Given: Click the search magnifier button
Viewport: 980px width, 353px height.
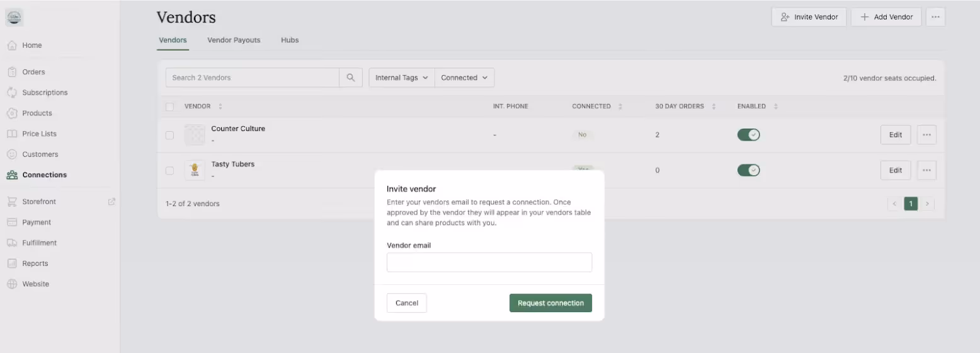Looking at the screenshot, I should [x=351, y=78].
